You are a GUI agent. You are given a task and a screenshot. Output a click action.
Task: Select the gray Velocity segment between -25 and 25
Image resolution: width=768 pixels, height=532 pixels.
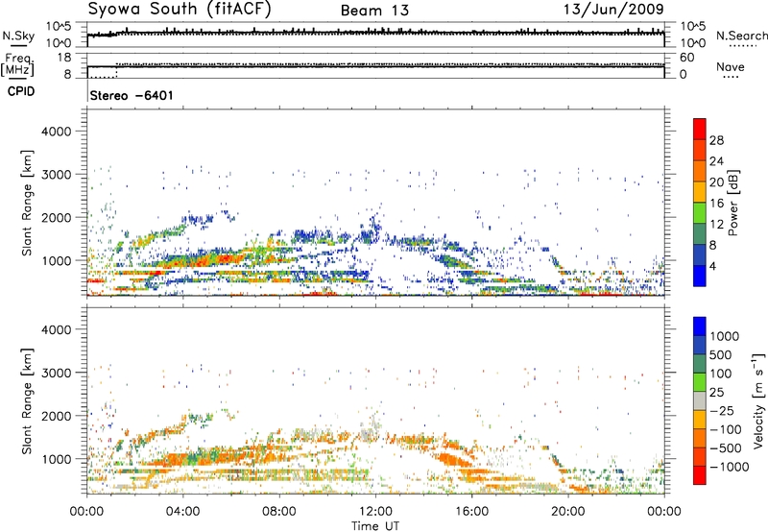point(700,400)
